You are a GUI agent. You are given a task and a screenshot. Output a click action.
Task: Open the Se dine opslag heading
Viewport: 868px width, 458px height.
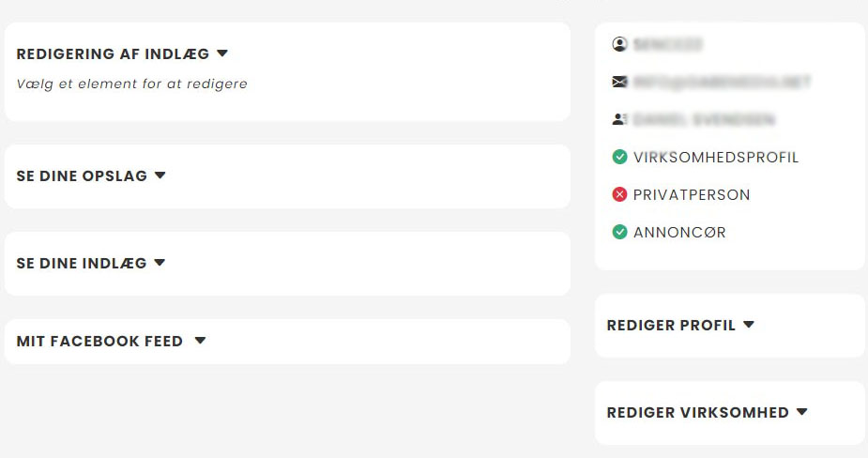[x=82, y=176]
